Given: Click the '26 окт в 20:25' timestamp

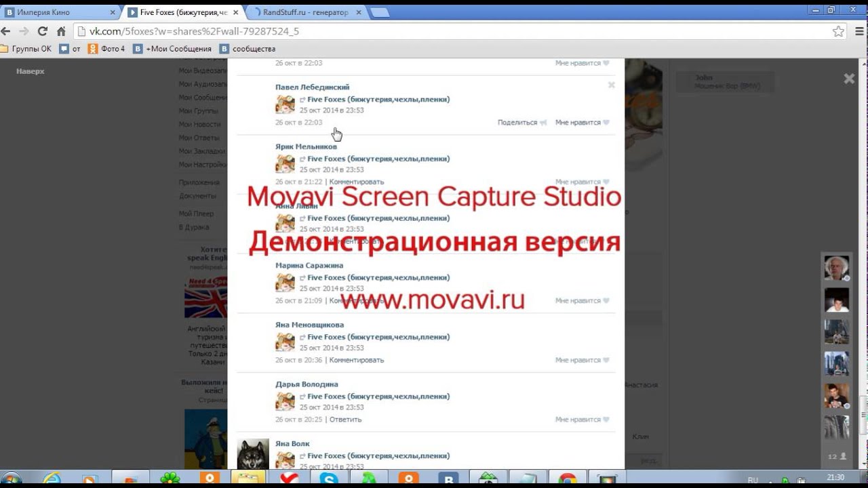Looking at the screenshot, I should pyautogui.click(x=298, y=420).
